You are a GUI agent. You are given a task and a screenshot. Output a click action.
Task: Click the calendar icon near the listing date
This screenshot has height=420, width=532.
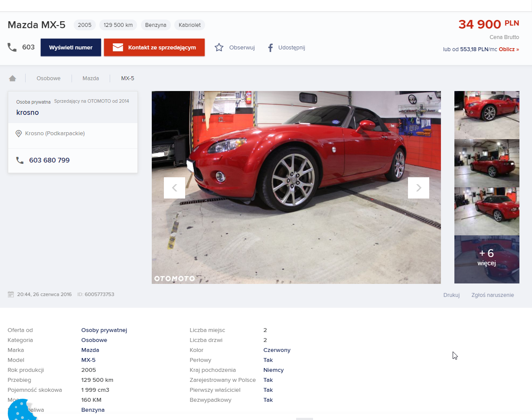pyautogui.click(x=11, y=294)
